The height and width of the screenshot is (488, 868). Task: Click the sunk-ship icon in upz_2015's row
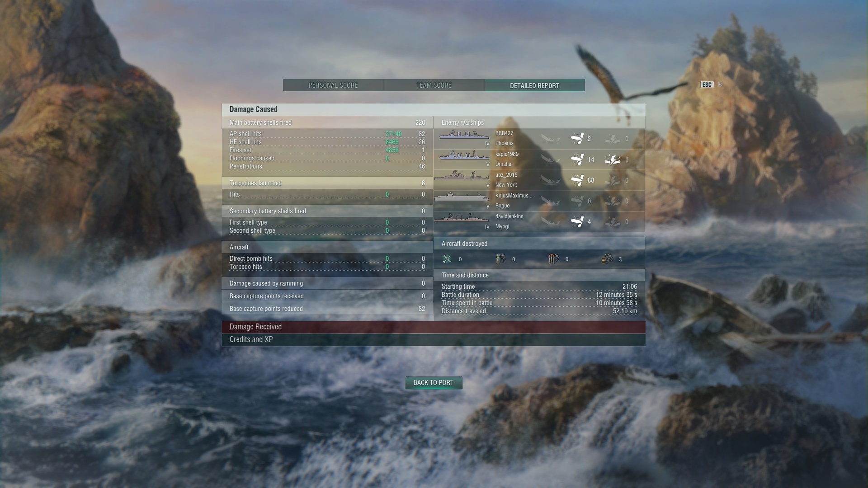551,180
